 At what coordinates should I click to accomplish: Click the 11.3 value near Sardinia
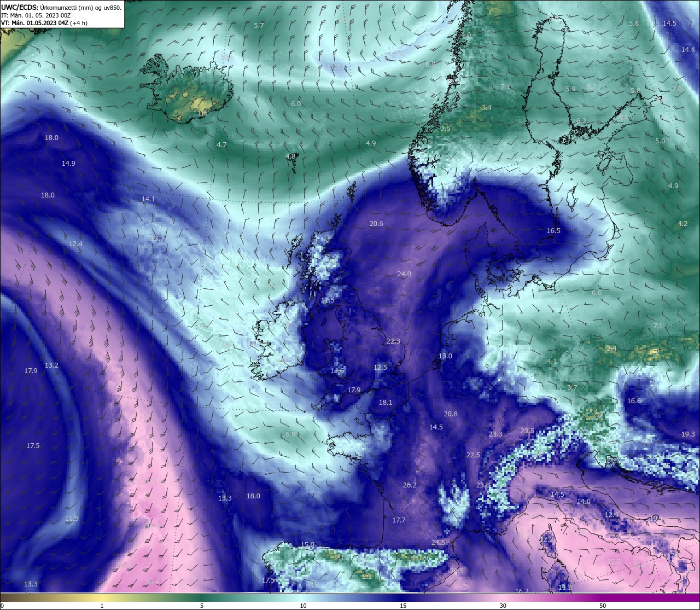[565, 588]
